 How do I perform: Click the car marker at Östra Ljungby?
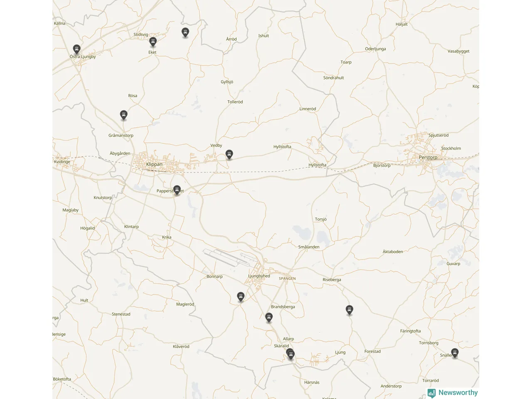76,49
